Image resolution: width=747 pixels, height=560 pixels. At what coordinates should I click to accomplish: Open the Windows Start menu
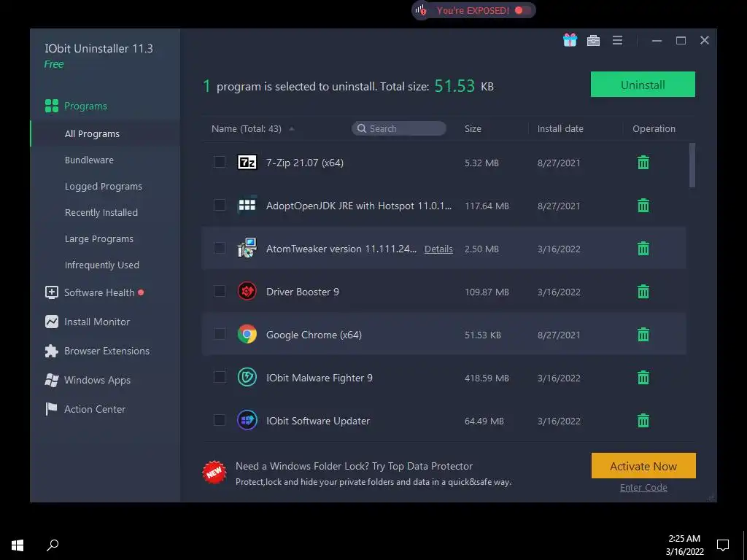(18, 545)
